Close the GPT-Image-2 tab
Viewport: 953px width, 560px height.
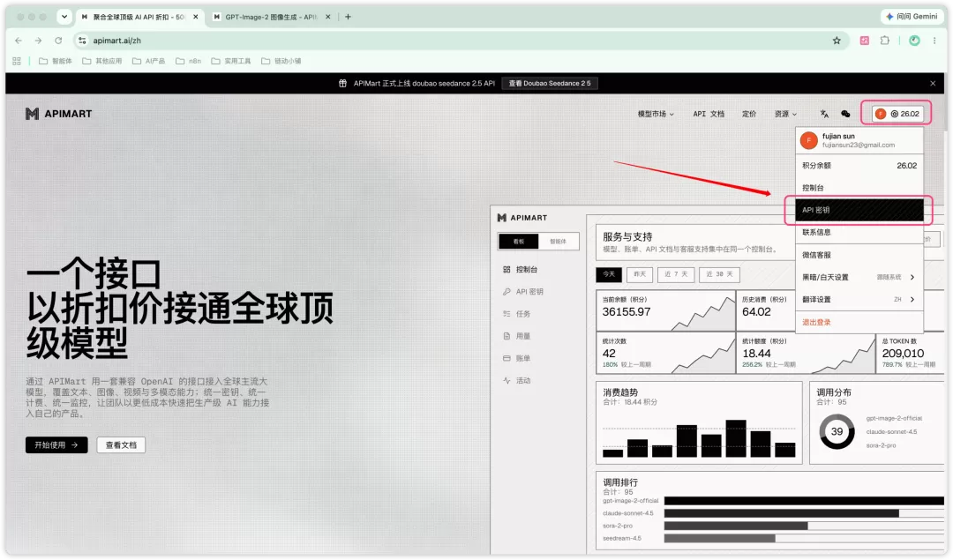(x=328, y=17)
